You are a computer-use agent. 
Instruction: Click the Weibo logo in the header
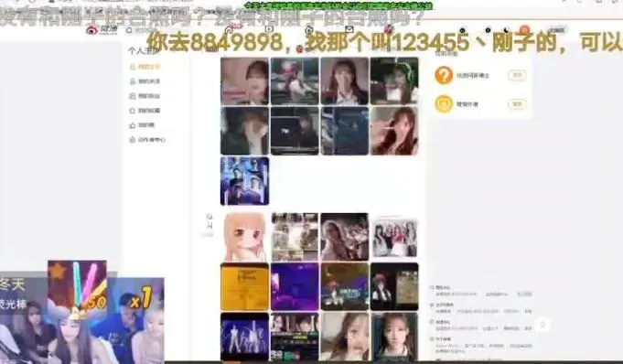tap(102, 29)
